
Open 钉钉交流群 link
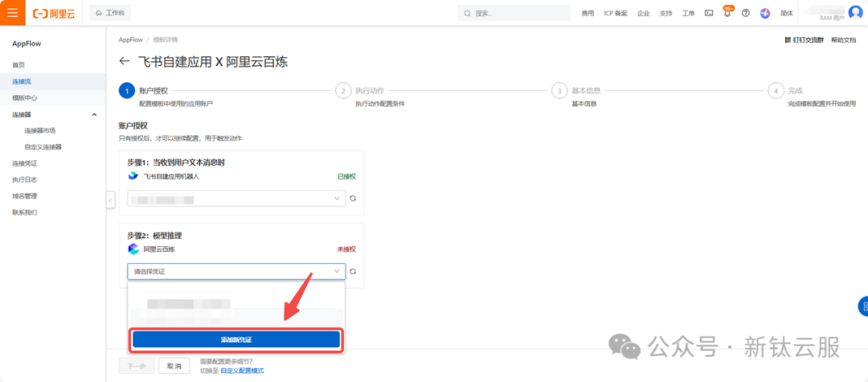pyautogui.click(x=804, y=40)
